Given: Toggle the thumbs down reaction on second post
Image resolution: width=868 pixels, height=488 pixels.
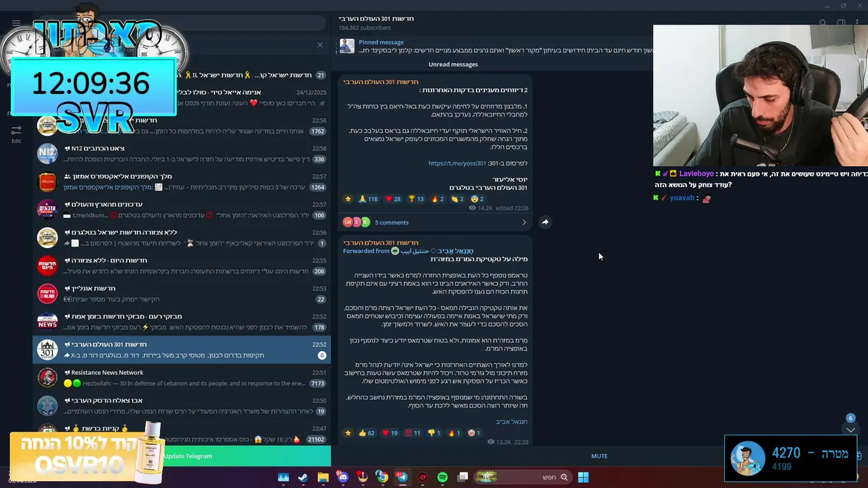Looking at the screenshot, I should point(434,432).
